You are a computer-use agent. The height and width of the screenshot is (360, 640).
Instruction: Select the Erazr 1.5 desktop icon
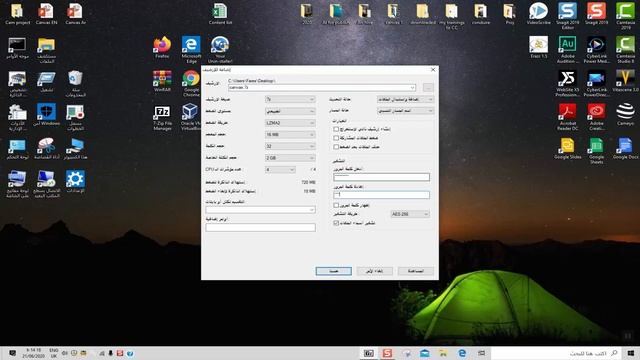coord(538,47)
